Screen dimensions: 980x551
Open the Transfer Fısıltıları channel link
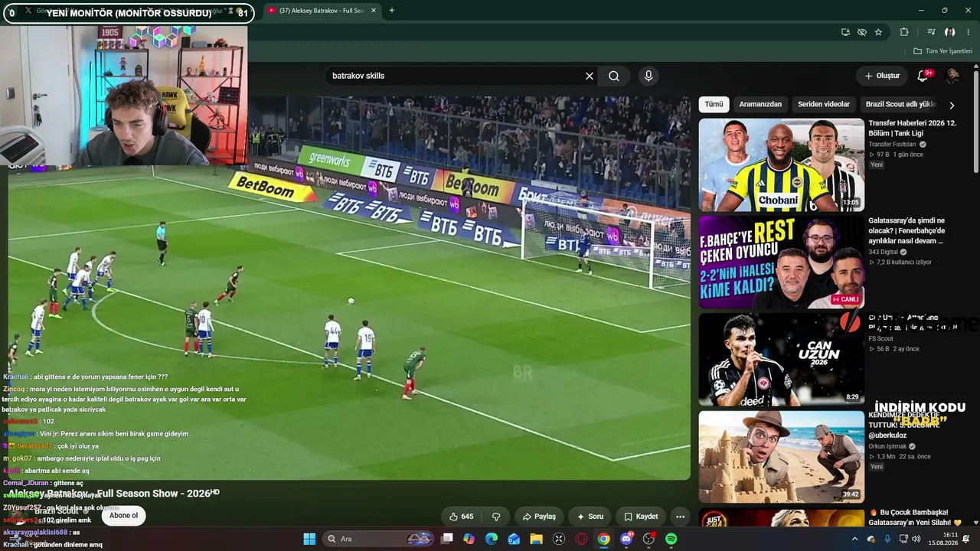892,144
